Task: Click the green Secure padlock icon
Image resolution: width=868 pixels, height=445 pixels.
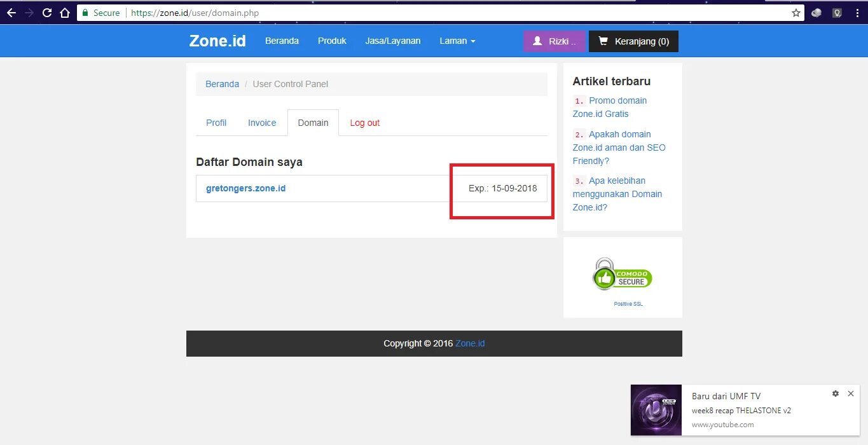Action: coord(85,13)
